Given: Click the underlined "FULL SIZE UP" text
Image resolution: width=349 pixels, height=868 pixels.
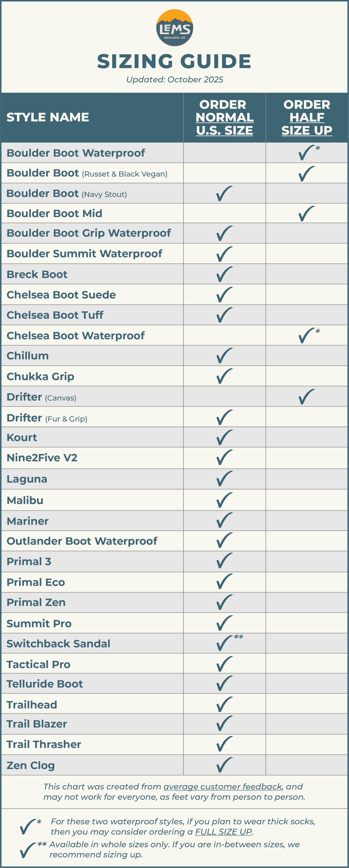Looking at the screenshot, I should [223, 832].
